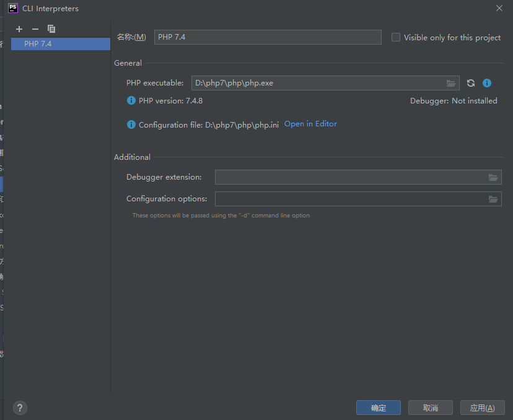Click the Additional section heading
Viewport: 513px width, 420px height.
(132, 157)
